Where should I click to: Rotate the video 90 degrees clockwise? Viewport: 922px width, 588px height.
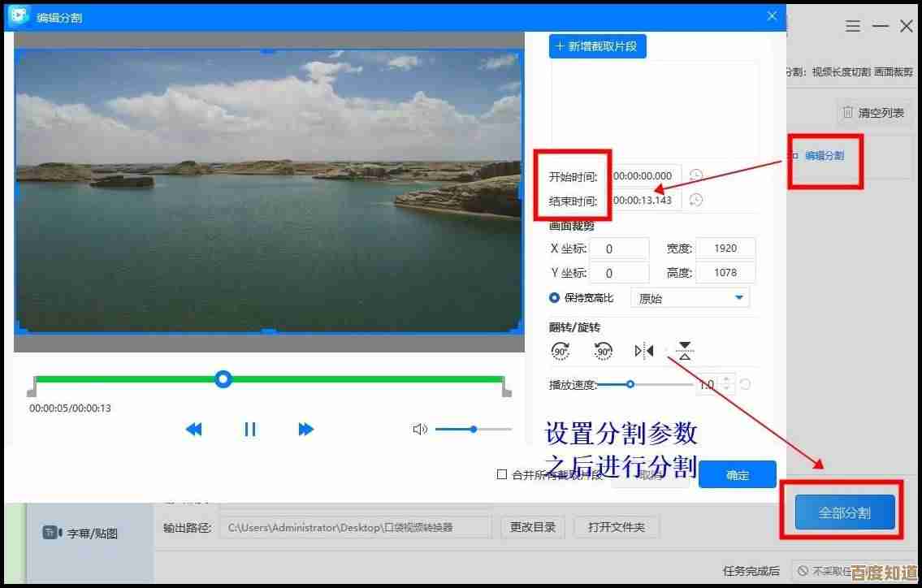click(x=559, y=351)
